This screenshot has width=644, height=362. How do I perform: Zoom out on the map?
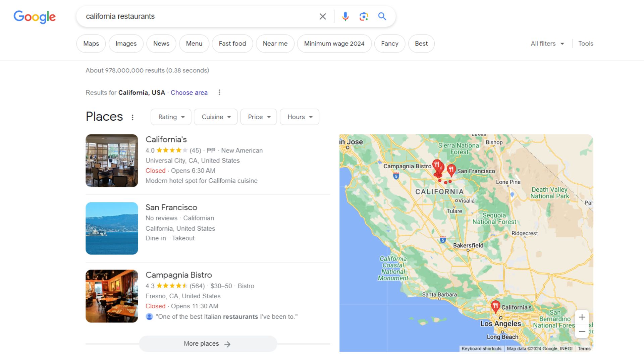pos(582,331)
